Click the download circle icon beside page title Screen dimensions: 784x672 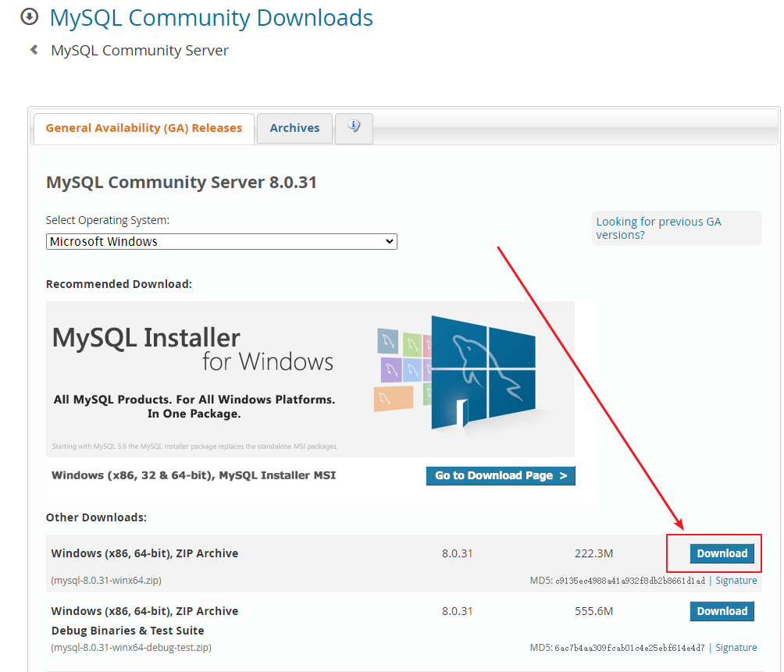tap(29, 16)
